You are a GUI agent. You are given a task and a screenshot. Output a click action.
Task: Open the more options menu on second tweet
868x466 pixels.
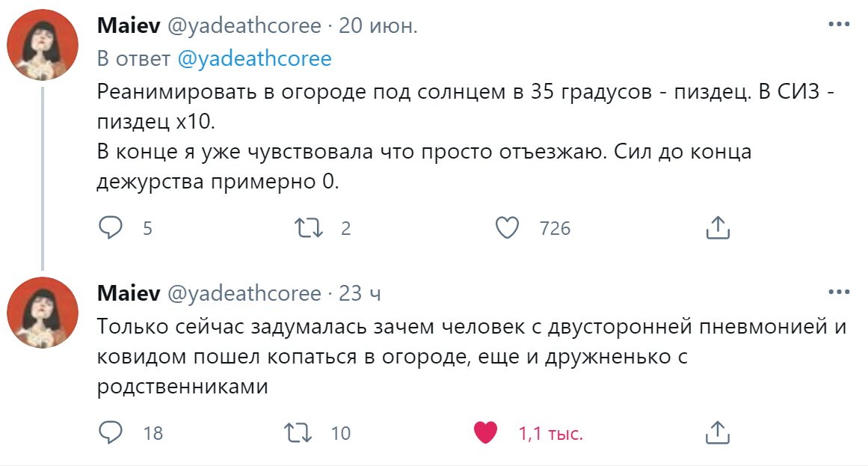pyautogui.click(x=840, y=292)
